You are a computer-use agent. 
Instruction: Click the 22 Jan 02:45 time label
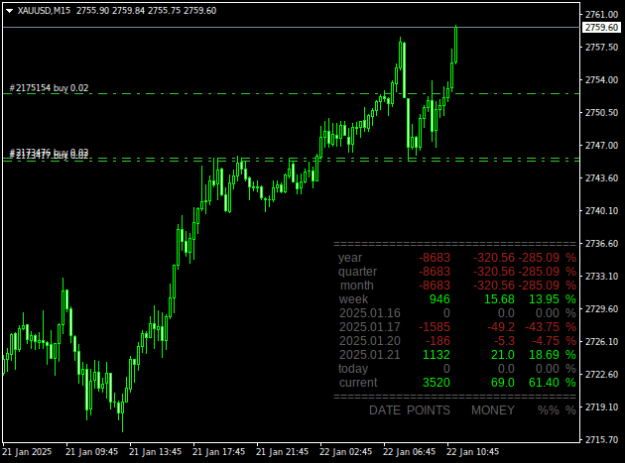click(346, 452)
